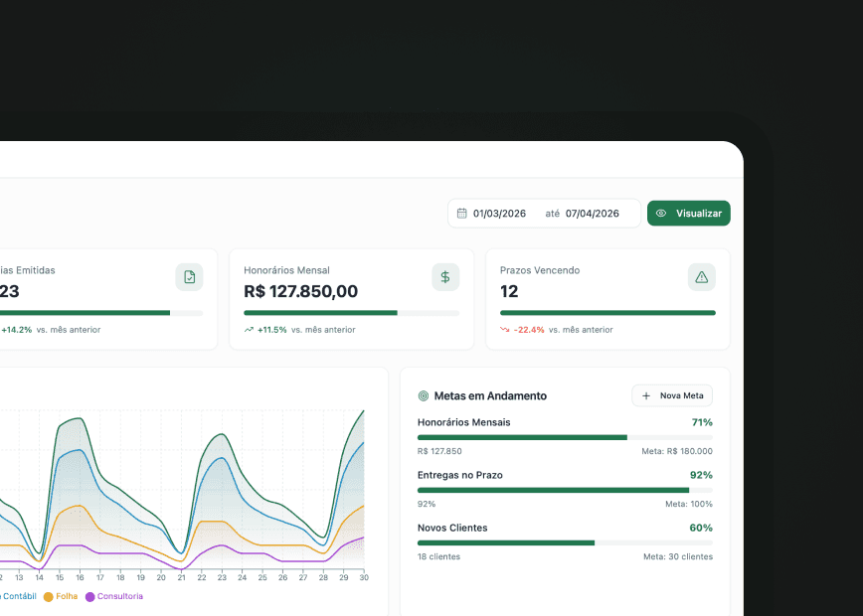Click the dollar icon on Honorários Mensal card
Viewport: 863px width, 616px height.
click(x=445, y=277)
